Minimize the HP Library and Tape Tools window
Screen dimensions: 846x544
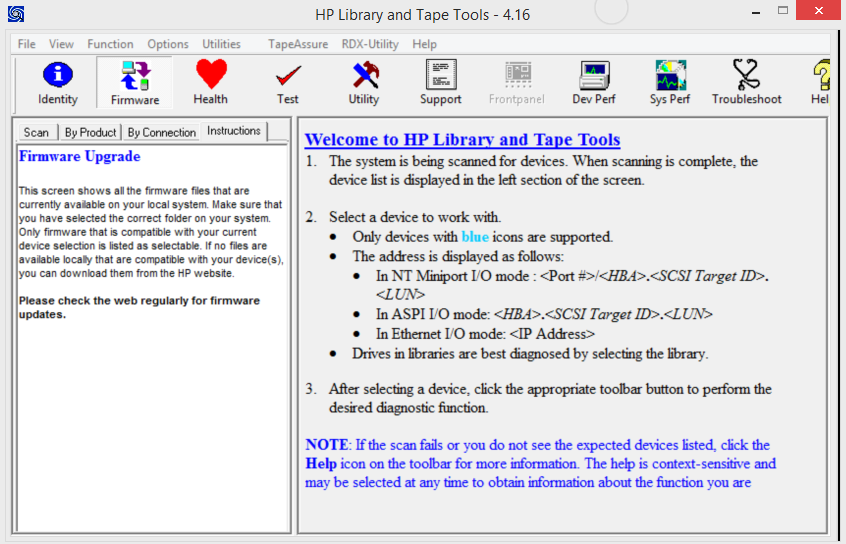coord(756,12)
